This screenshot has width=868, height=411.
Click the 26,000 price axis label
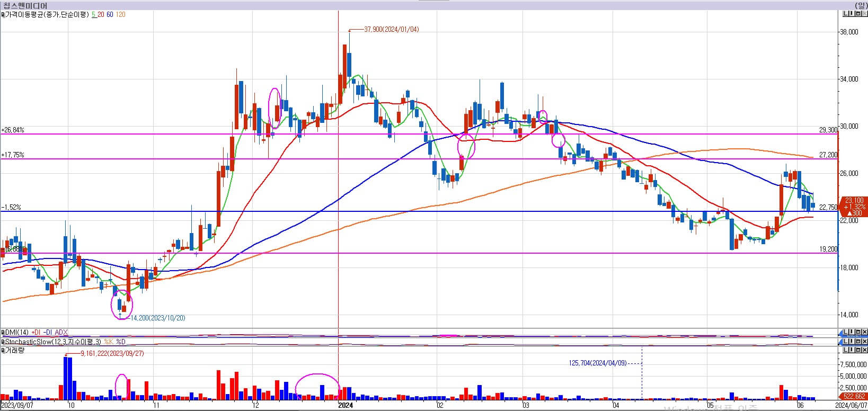coord(849,174)
